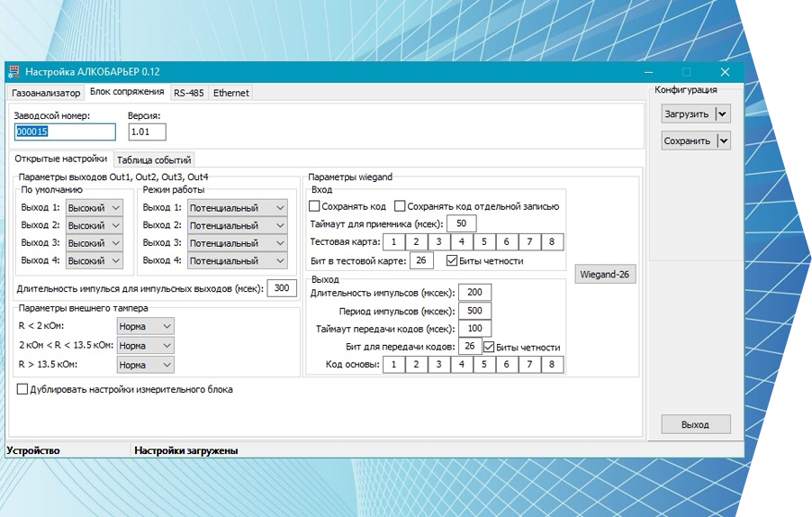Viewport: 812px width, 517px height.
Task: Select the Открытые настройки sub-tab
Action: click(x=60, y=159)
